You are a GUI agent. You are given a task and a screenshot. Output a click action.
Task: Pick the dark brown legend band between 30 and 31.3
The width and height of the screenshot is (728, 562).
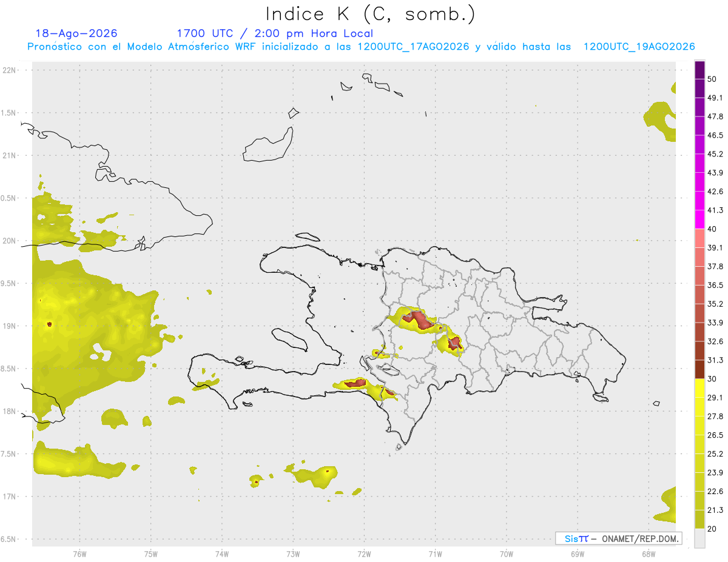[x=699, y=369]
